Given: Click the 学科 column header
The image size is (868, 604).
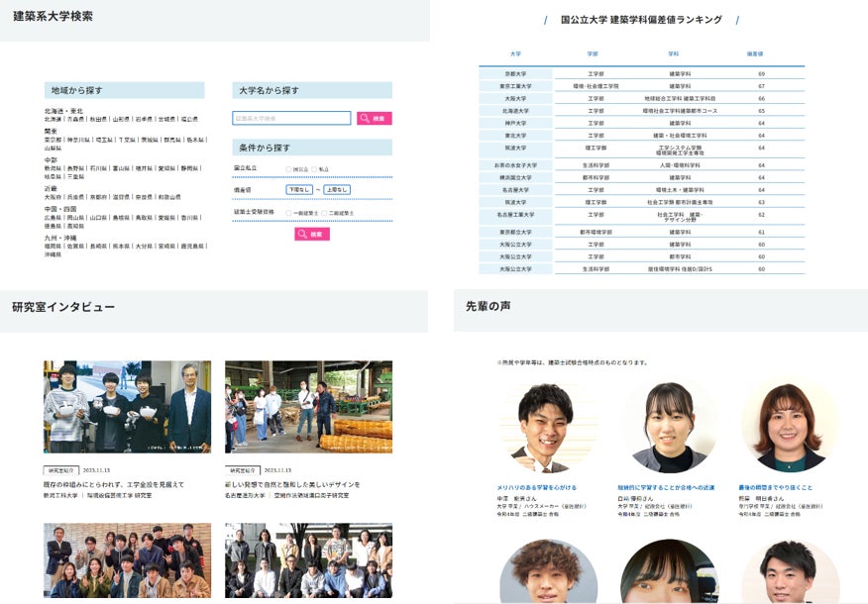Looking at the screenshot, I should coord(673,54).
